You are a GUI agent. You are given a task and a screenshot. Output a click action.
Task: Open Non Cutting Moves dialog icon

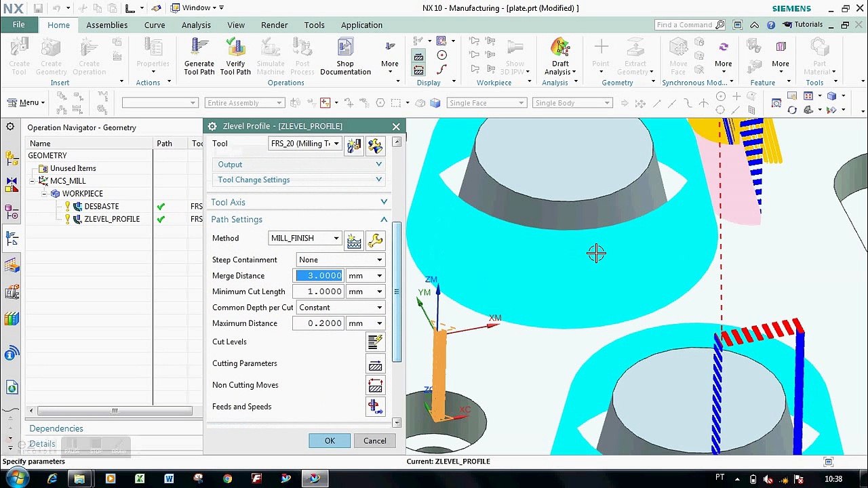click(x=375, y=385)
